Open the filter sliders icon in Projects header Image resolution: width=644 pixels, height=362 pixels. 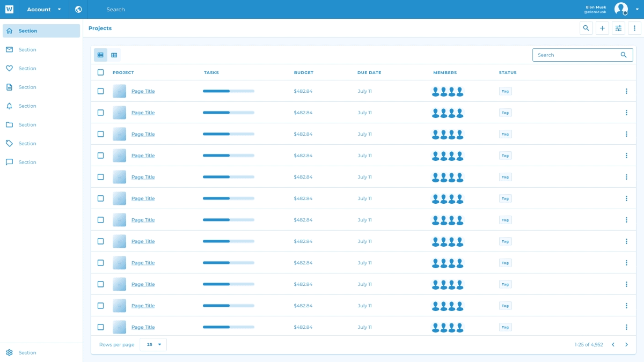point(618,28)
